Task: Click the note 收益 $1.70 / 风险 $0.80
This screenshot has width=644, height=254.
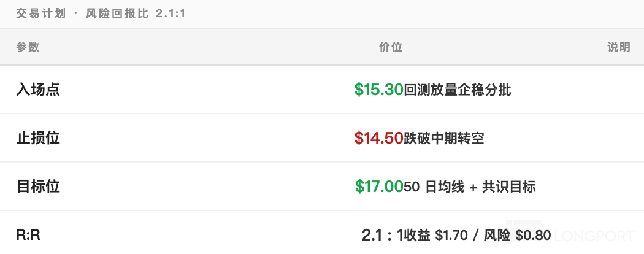Action: pyautogui.click(x=477, y=235)
